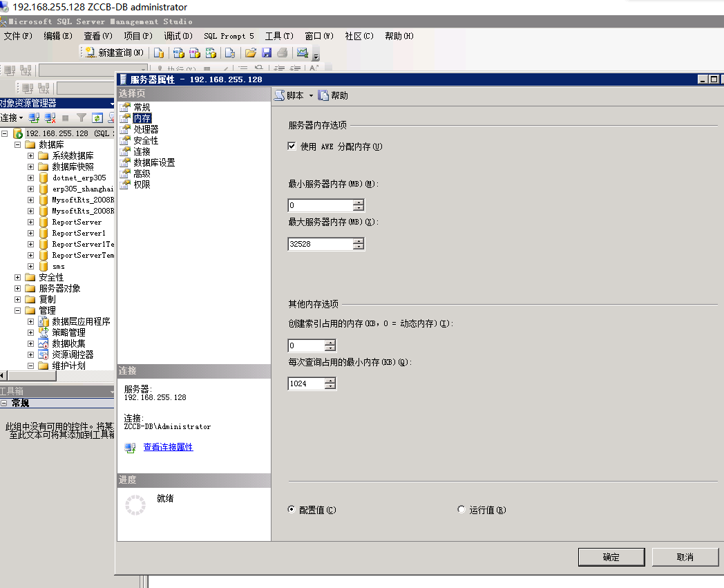Click the 确定 button
724x588 pixels.
coord(611,557)
